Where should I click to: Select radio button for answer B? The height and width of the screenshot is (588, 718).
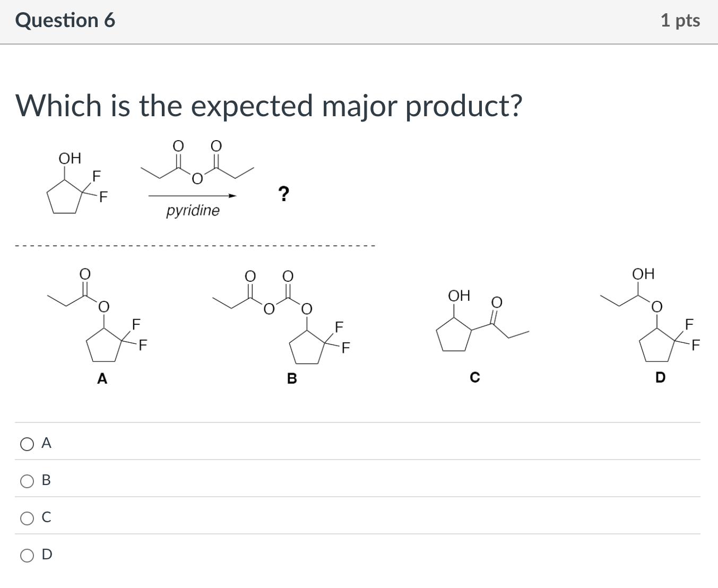point(27,481)
